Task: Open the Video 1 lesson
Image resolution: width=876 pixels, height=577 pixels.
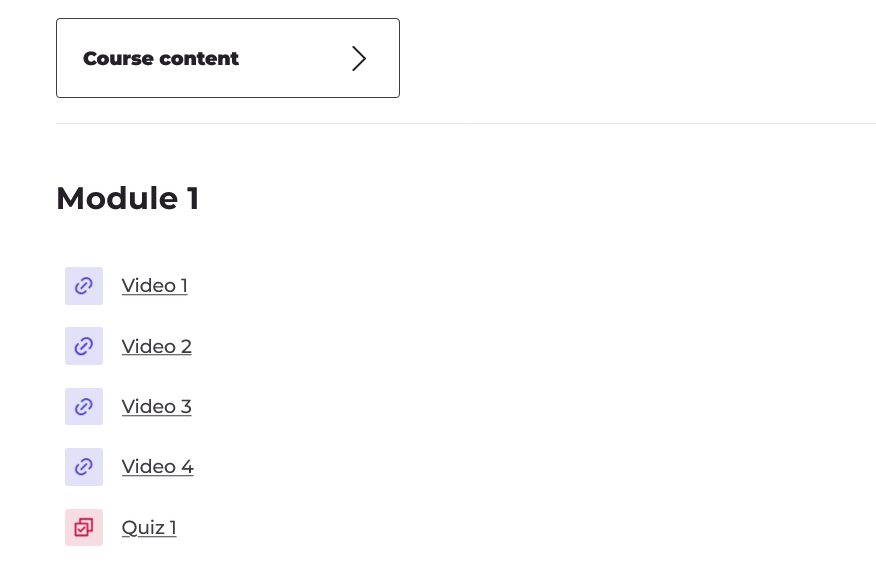Action: (x=154, y=286)
